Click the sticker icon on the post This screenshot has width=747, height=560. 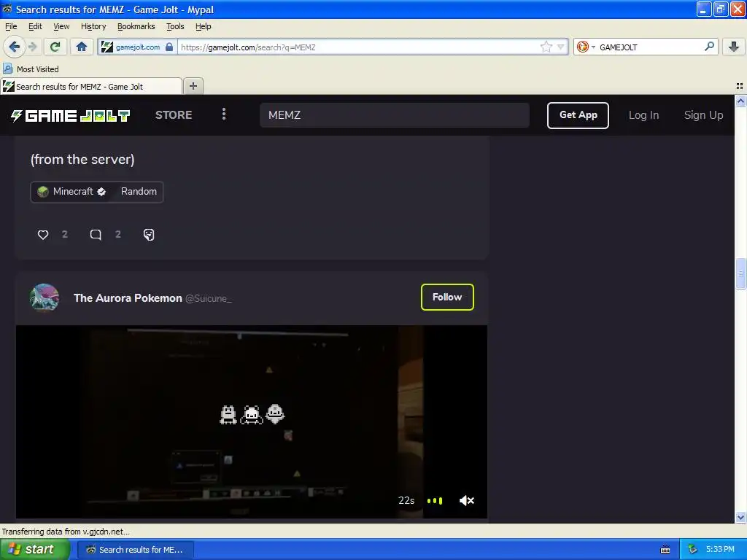pos(149,234)
